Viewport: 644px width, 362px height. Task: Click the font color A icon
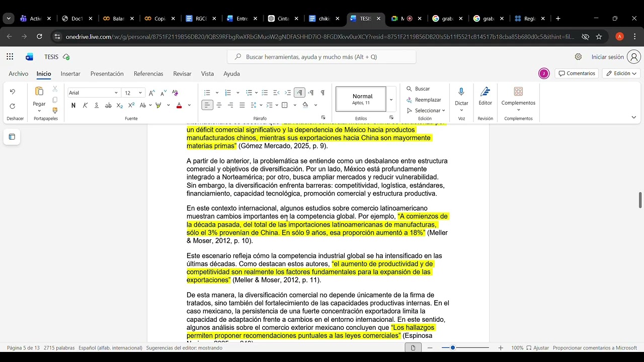click(x=179, y=105)
